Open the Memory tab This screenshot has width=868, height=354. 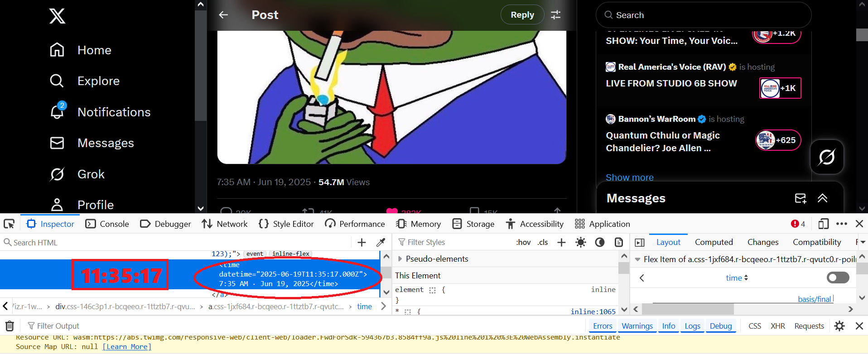pyautogui.click(x=418, y=224)
